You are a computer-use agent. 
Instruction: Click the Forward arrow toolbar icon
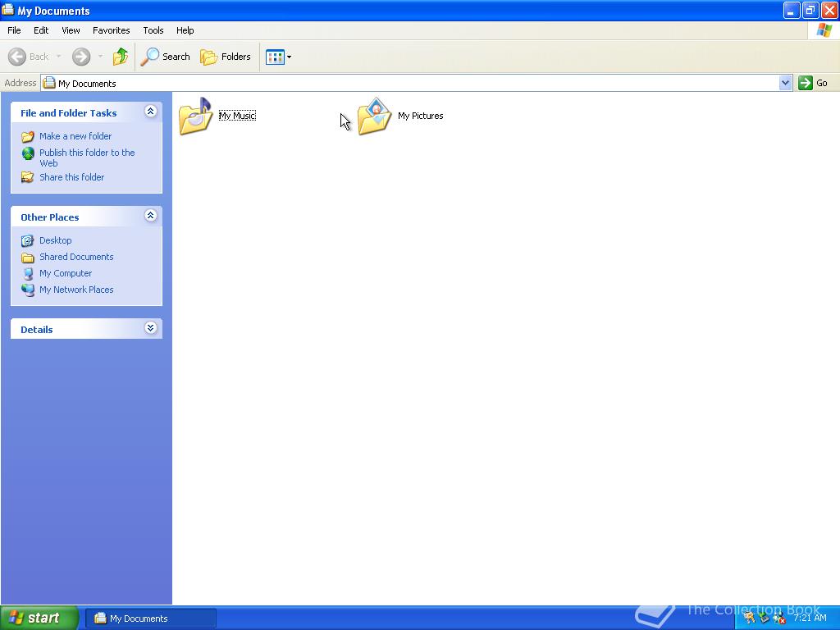pos(81,57)
